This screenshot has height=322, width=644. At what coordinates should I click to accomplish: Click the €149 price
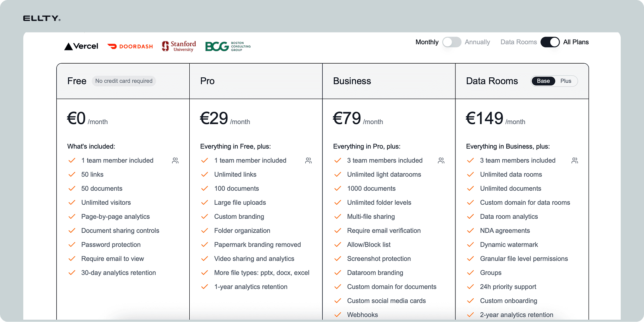485,118
